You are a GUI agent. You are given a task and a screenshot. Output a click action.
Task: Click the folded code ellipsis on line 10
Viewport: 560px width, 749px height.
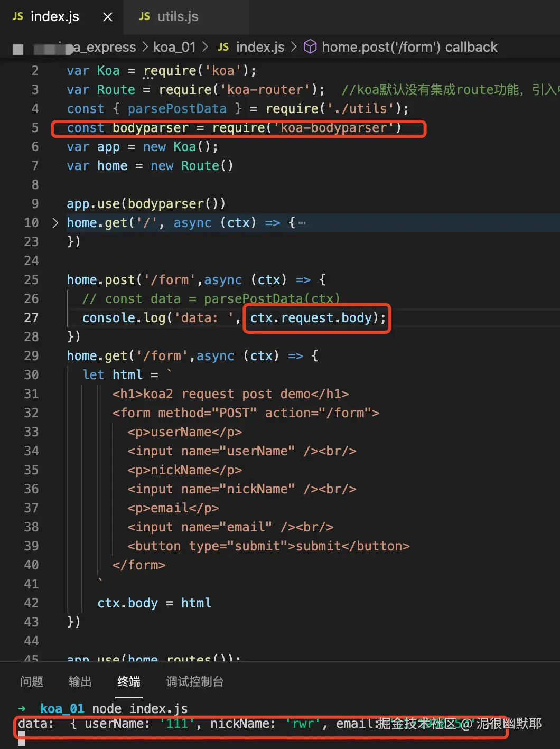pyautogui.click(x=302, y=223)
